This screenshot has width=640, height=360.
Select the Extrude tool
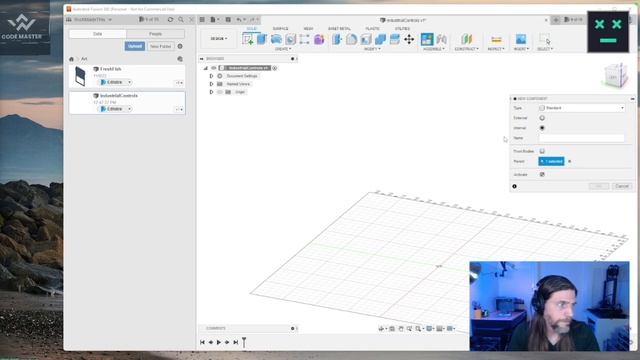coord(262,39)
